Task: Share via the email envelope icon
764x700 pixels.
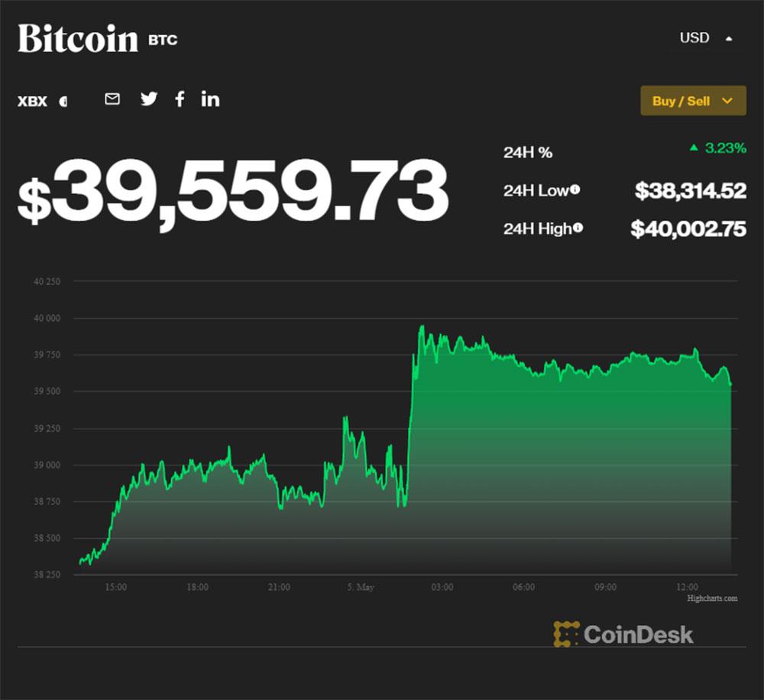Action: tap(112, 99)
